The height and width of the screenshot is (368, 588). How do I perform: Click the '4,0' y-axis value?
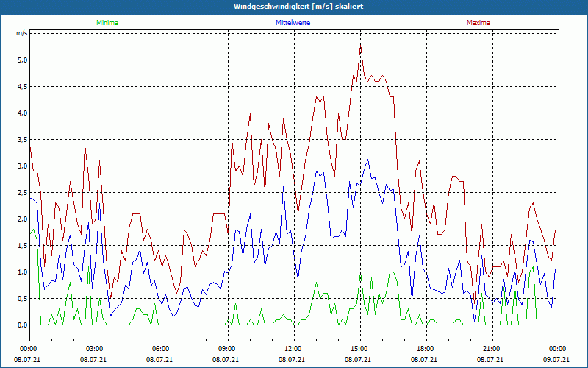tap(23, 113)
